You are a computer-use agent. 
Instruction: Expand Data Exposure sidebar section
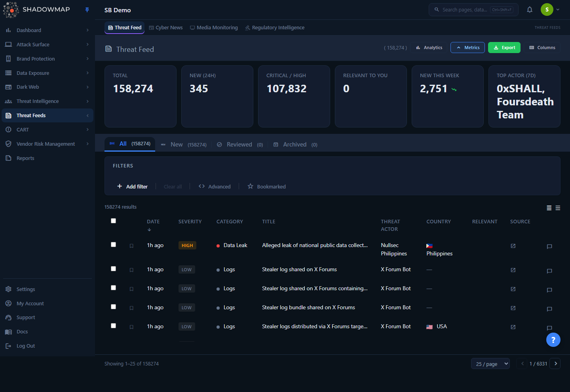[x=47, y=73]
